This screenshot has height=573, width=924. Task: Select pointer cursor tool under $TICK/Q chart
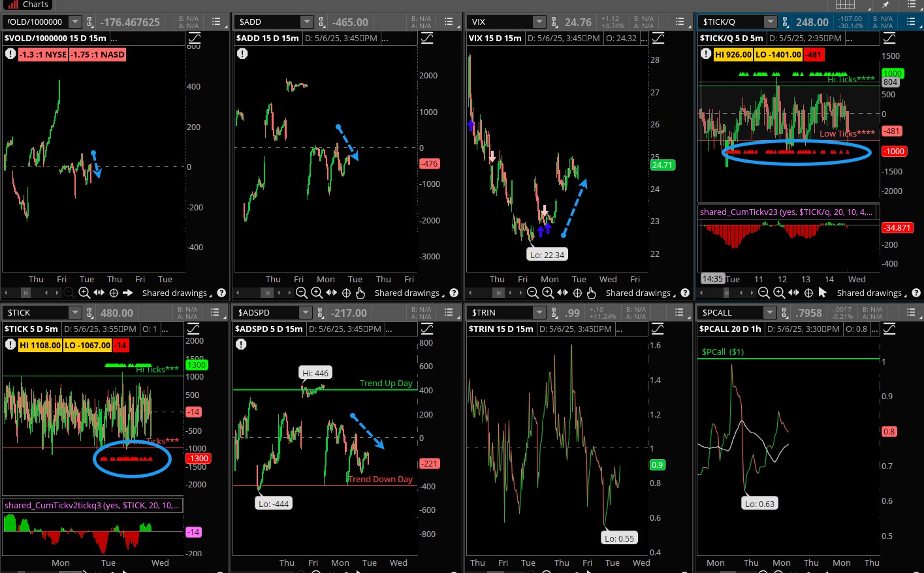click(823, 293)
